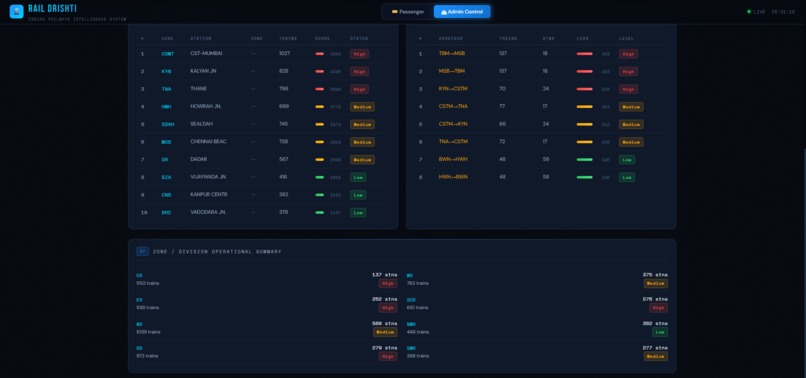Click the 973 trains text in zone summary
The height and width of the screenshot is (378, 806).
(x=147, y=356)
